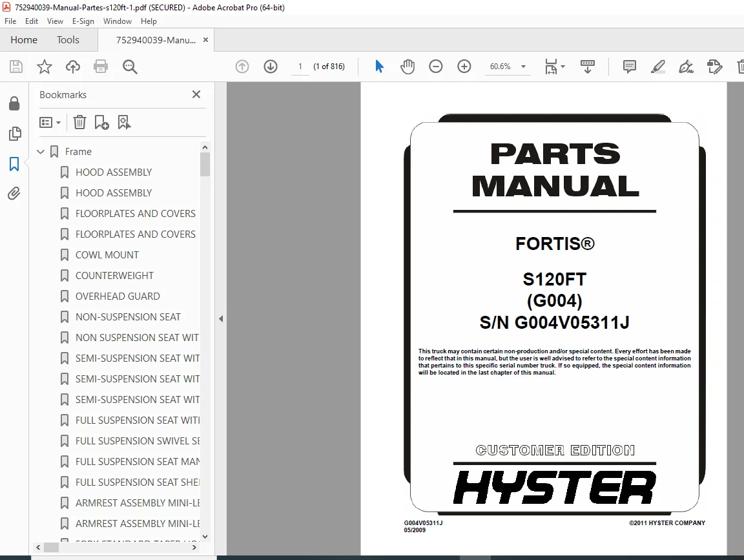View security lock settings panel
This screenshot has width=744, height=560.
click(x=14, y=103)
